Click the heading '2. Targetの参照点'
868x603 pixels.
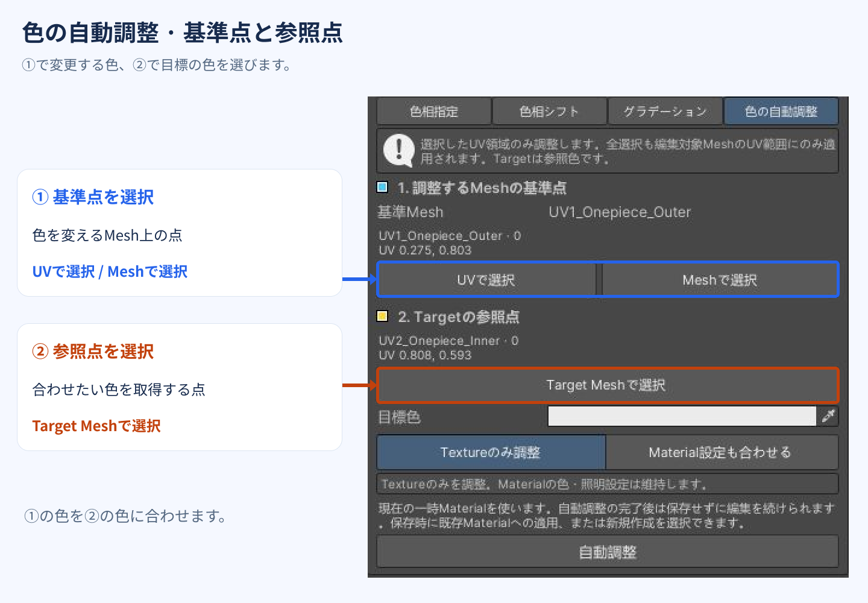[459, 317]
